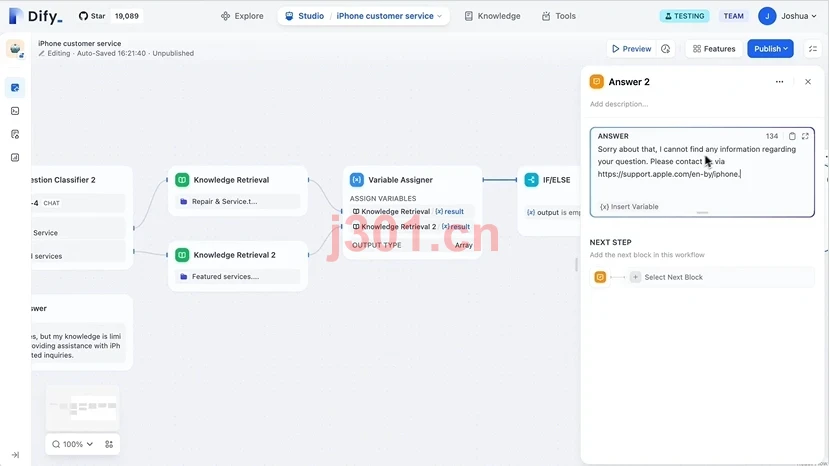Click the green Knowledge Retrieval node icon
The height and width of the screenshot is (466, 830).
pyautogui.click(x=182, y=180)
